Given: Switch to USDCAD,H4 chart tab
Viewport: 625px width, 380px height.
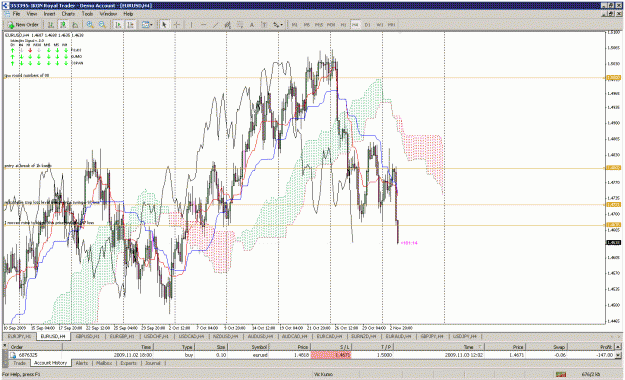Looking at the screenshot, I should point(191,337).
